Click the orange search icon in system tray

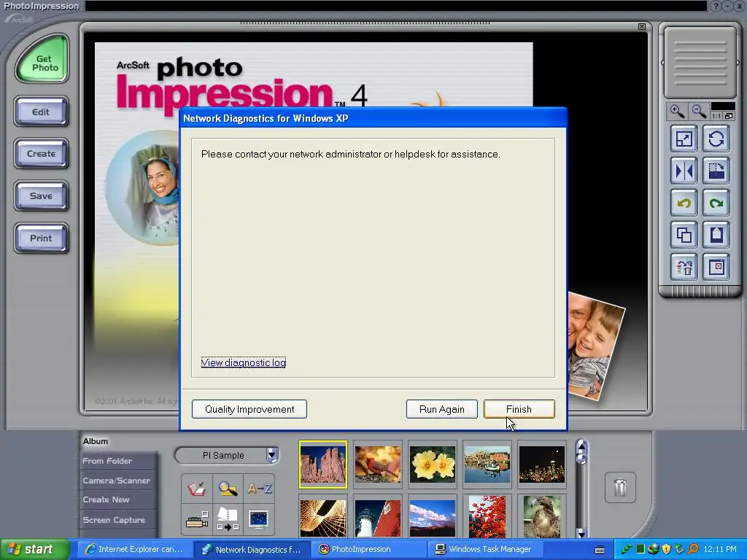click(x=693, y=550)
